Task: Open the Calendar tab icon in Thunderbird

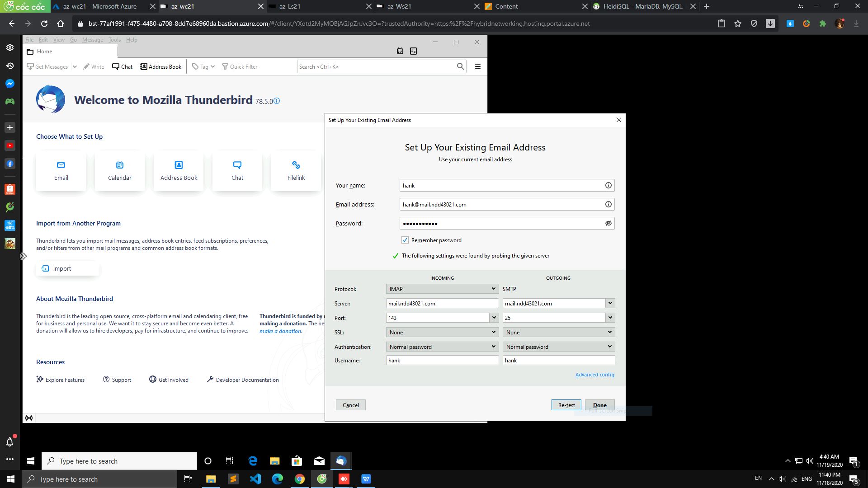Action: (400, 51)
